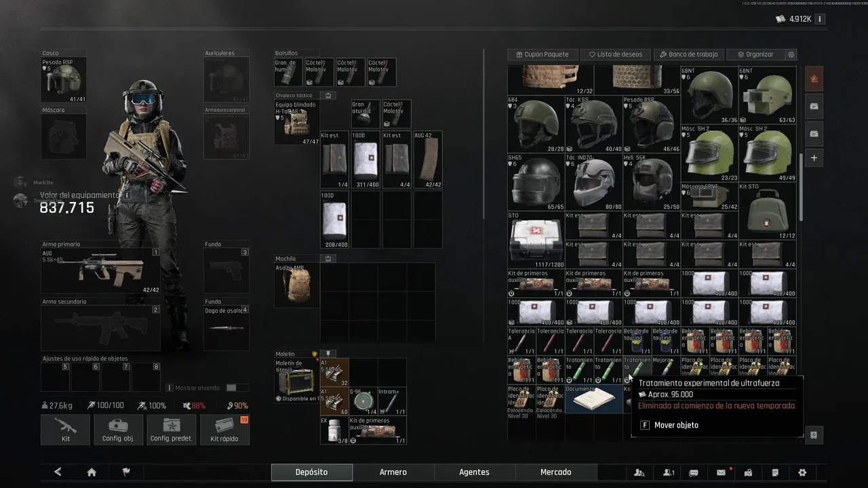Viewport: 868px width, 488px height.
Task: Select the Maletín de titanio case
Action: click(x=296, y=380)
